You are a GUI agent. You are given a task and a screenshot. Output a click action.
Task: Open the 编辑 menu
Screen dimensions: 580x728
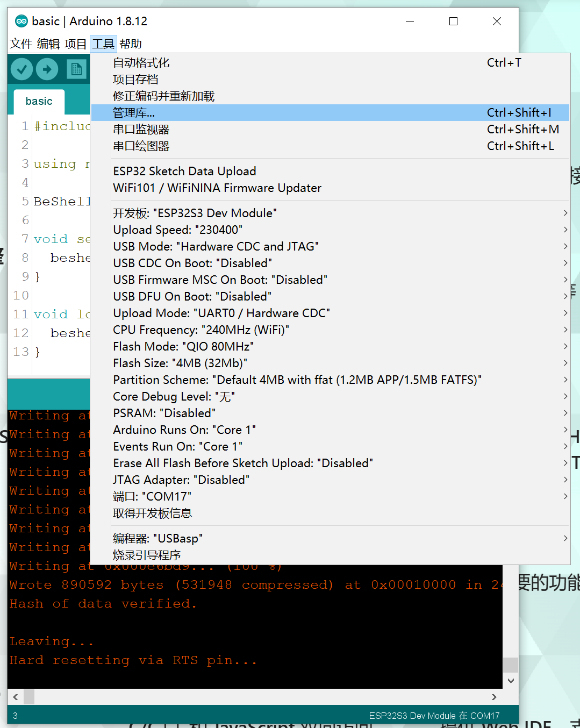pos(48,44)
